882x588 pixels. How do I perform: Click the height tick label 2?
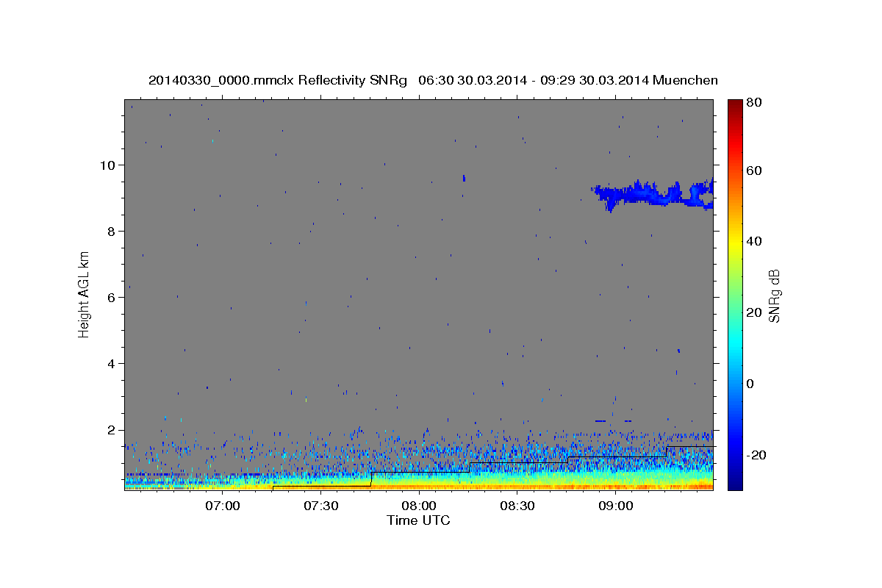tap(111, 430)
